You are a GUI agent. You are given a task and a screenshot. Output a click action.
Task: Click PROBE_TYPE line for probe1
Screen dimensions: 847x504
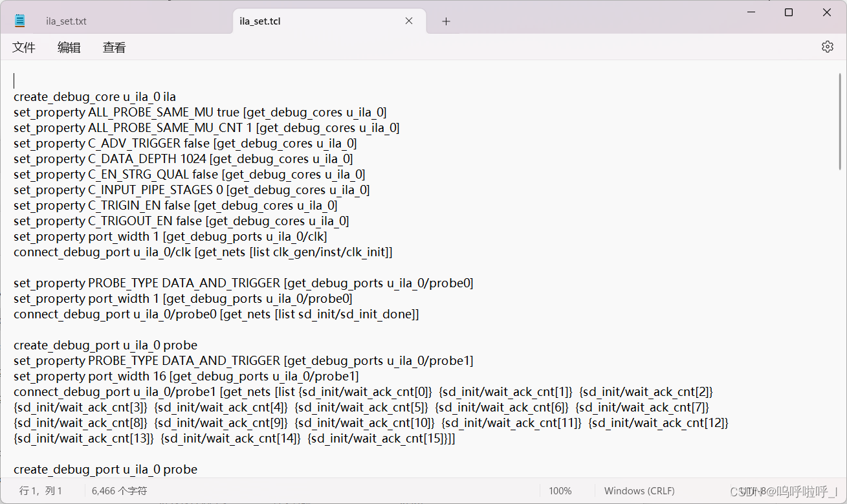pos(243,360)
